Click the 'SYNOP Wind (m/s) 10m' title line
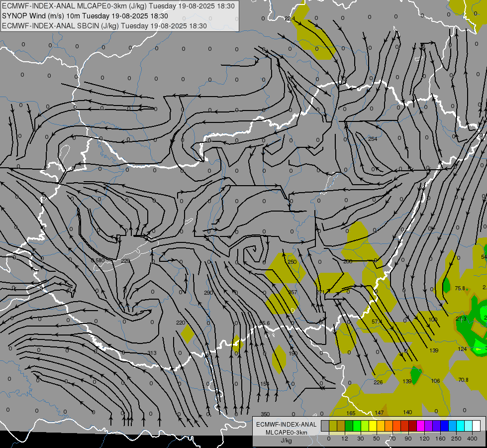Screen dimensions: 487x448 (85, 16)
